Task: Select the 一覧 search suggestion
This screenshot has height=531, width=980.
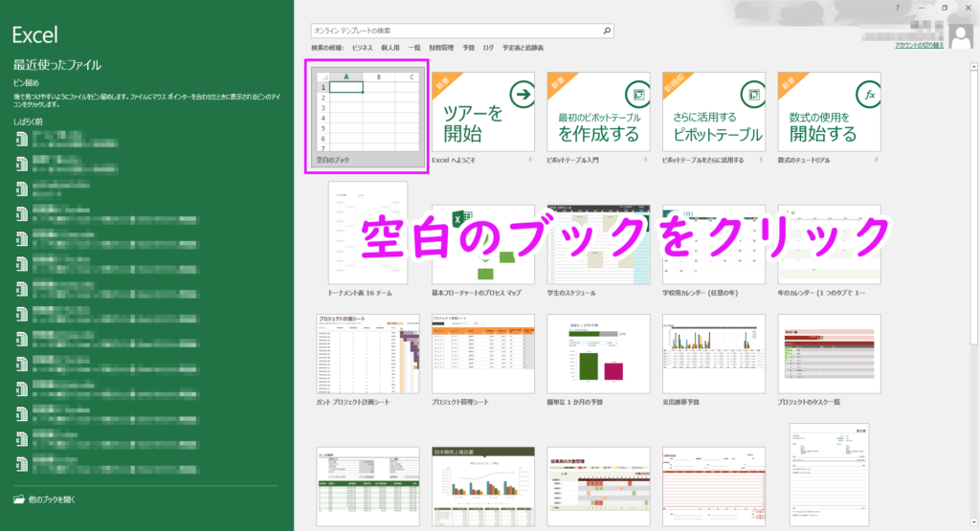Action: [414, 48]
